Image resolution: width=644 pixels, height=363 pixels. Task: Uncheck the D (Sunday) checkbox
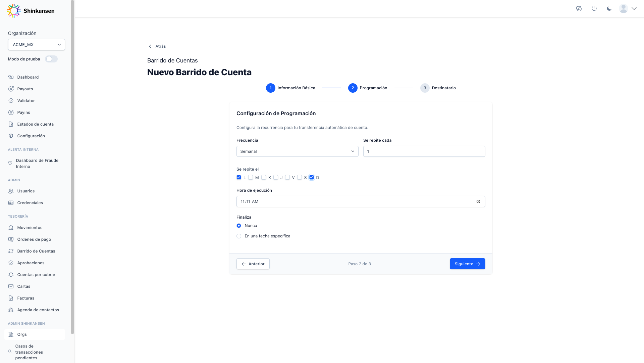pos(312,177)
